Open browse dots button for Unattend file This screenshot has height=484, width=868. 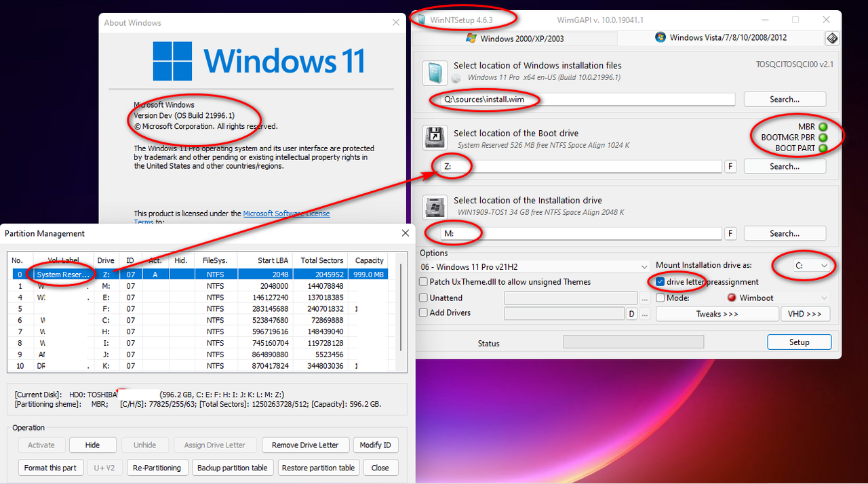click(645, 298)
